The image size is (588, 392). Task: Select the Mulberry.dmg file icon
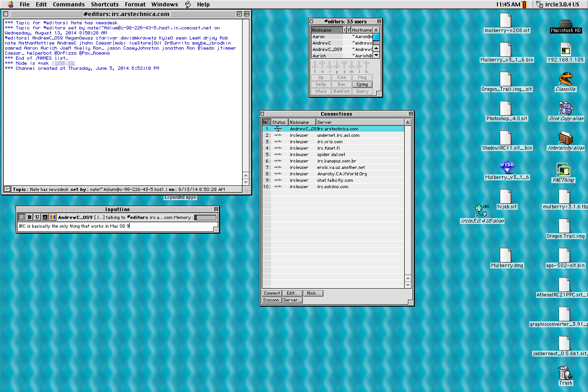point(507,258)
